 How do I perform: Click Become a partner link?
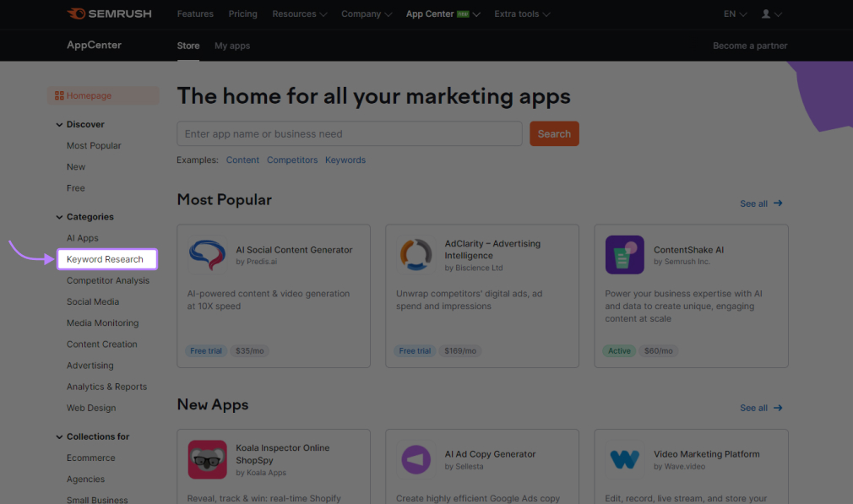pos(750,46)
